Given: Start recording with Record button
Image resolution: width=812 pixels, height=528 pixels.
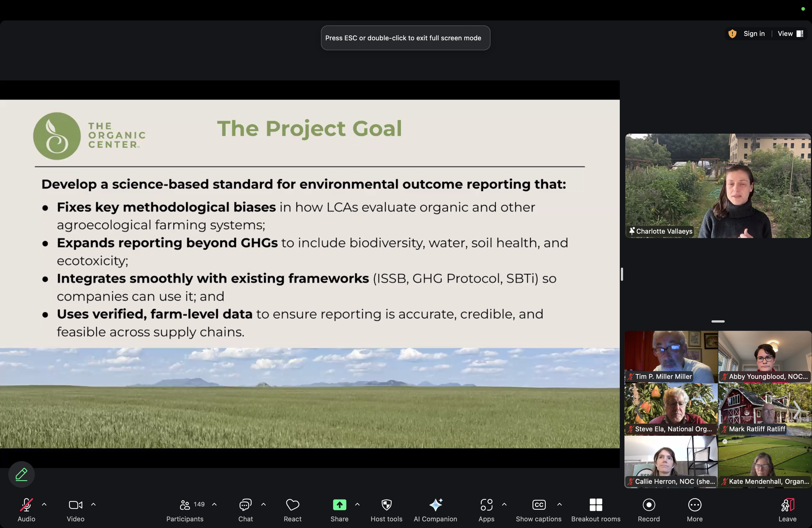Looking at the screenshot, I should click(649, 505).
